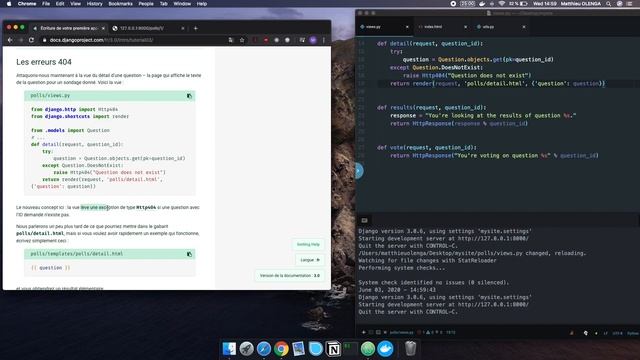640x360 pixels.
Task: Close the 127.0.0.1:8000 Chrome tab
Action: pyautogui.click(x=182, y=28)
